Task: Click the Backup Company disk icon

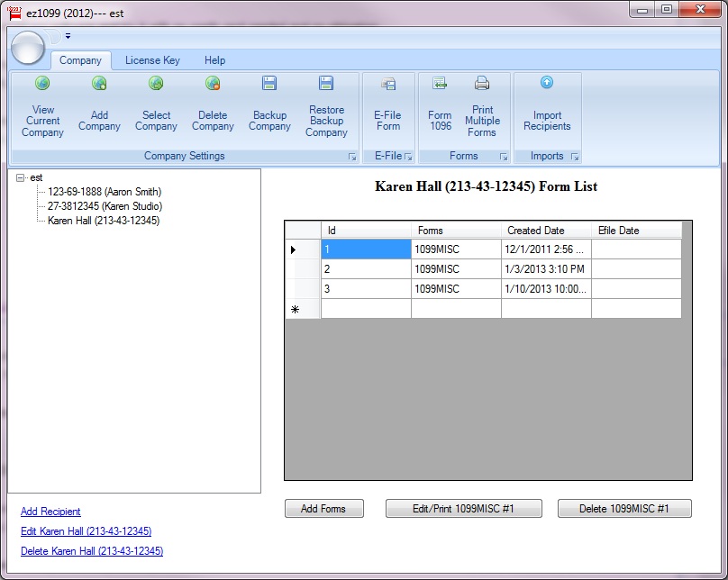Action: pos(269,84)
